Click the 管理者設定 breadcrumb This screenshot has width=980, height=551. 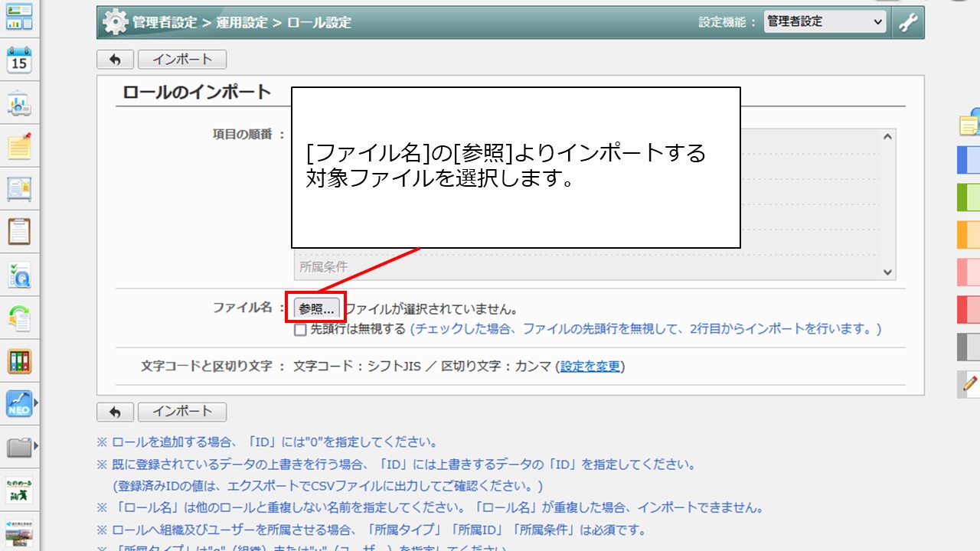tap(165, 23)
